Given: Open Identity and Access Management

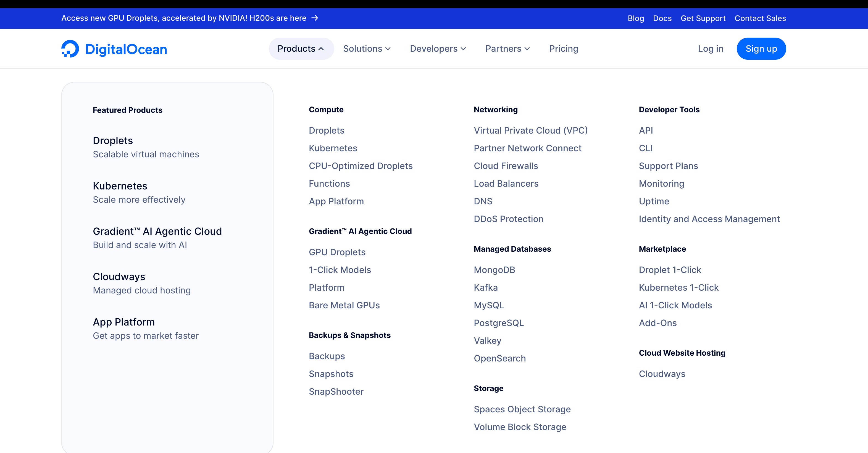Looking at the screenshot, I should 709,219.
